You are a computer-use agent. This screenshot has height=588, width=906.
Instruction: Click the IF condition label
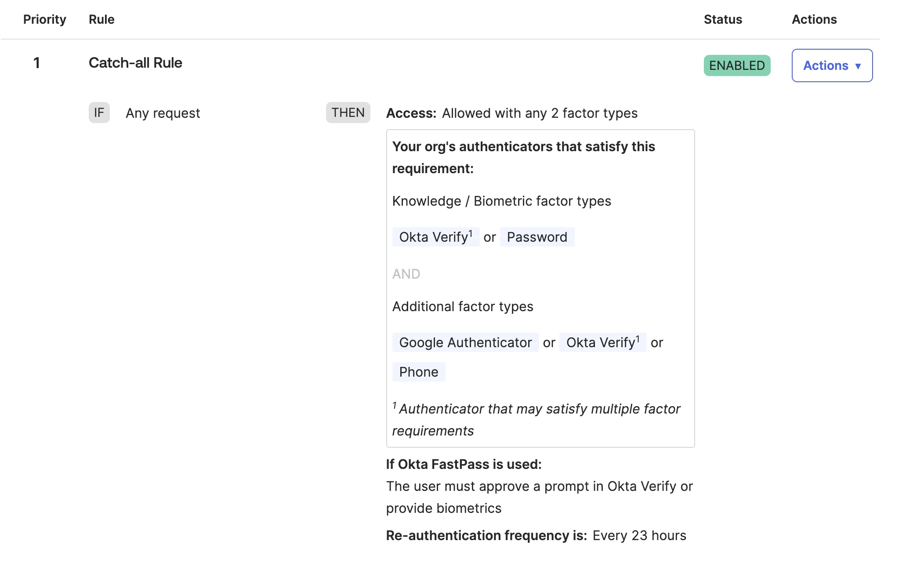coord(99,113)
